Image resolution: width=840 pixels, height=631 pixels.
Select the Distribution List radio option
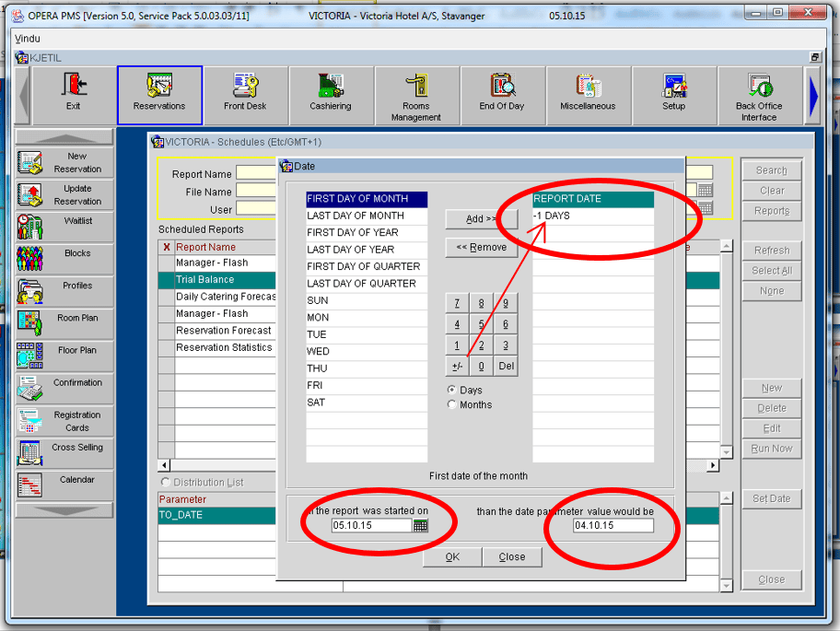click(166, 482)
